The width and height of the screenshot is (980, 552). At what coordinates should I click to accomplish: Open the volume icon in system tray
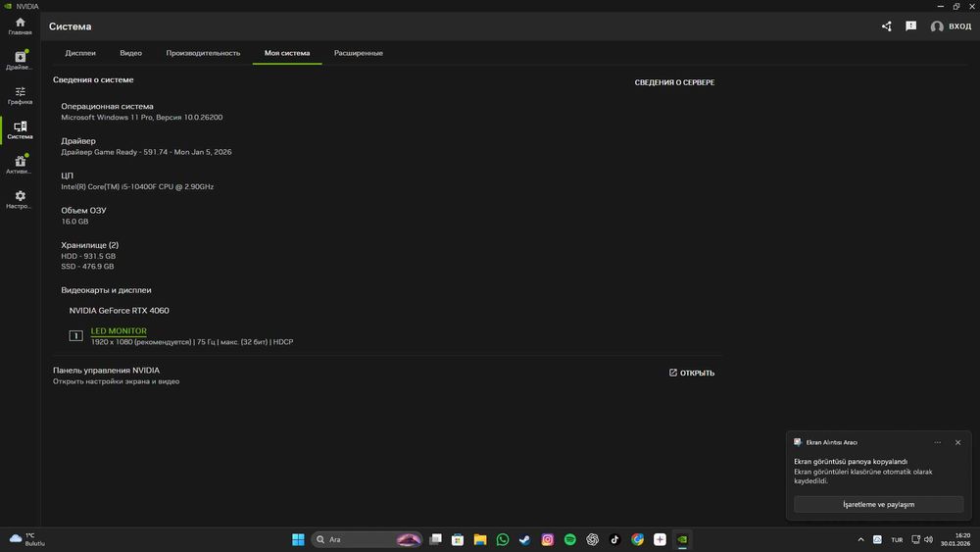(929, 539)
